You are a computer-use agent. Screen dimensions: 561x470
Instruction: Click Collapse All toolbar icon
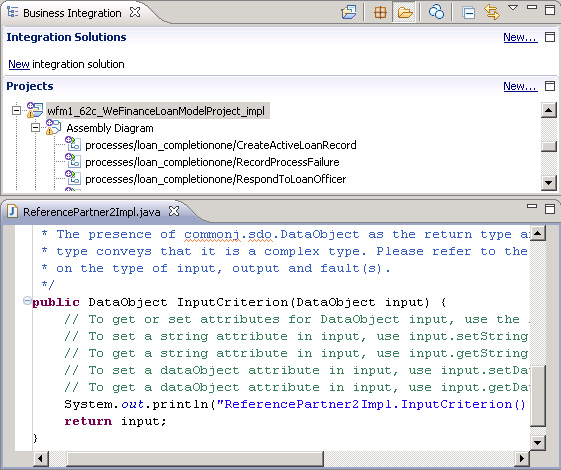468,13
